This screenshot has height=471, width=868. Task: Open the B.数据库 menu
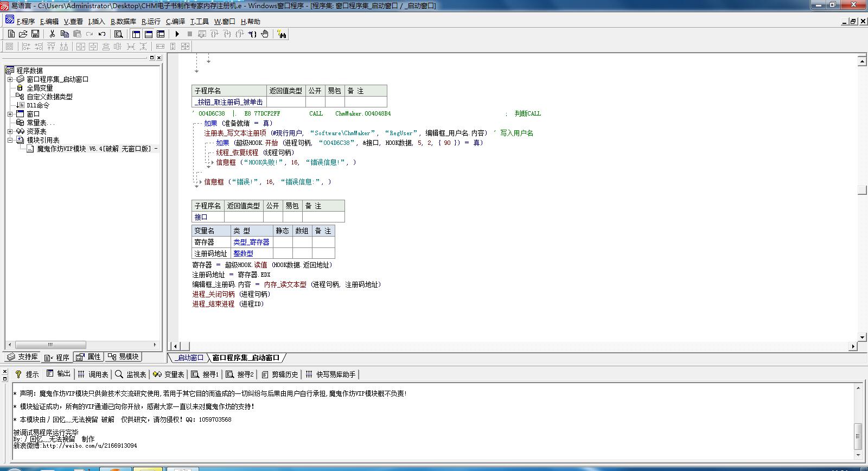pyautogui.click(x=123, y=22)
